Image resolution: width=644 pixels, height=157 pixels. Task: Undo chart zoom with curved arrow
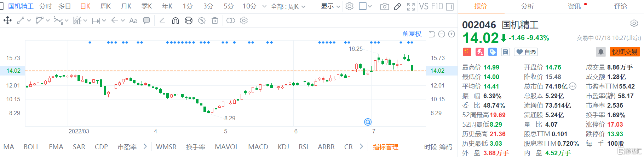pyautogui.click(x=432, y=34)
